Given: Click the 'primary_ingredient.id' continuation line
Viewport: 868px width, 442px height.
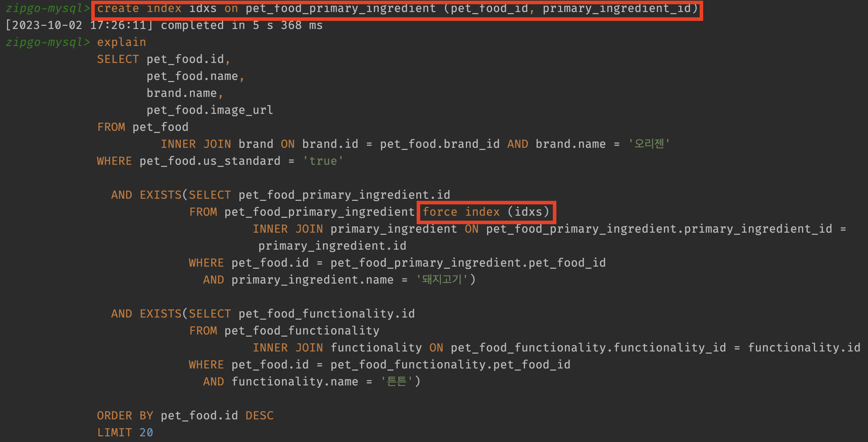Looking at the screenshot, I should coord(332,246).
